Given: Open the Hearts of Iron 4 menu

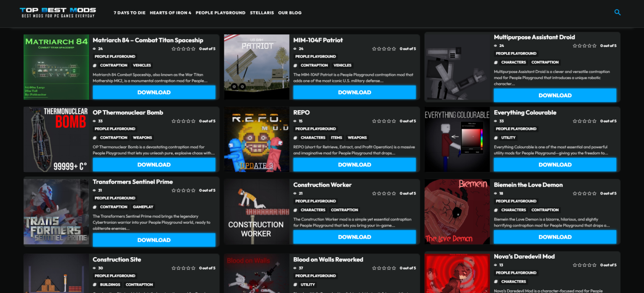Looking at the screenshot, I should tap(170, 13).
